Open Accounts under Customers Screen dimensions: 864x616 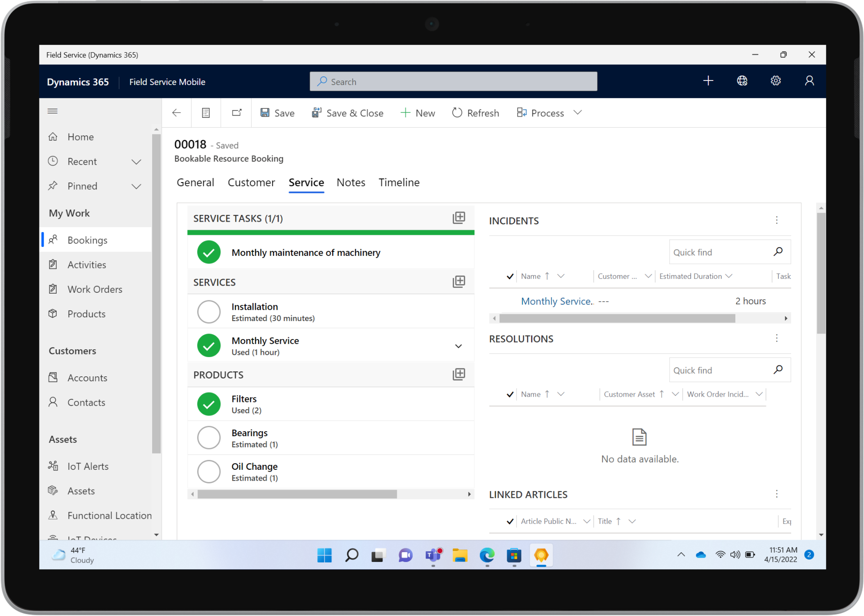(87, 378)
